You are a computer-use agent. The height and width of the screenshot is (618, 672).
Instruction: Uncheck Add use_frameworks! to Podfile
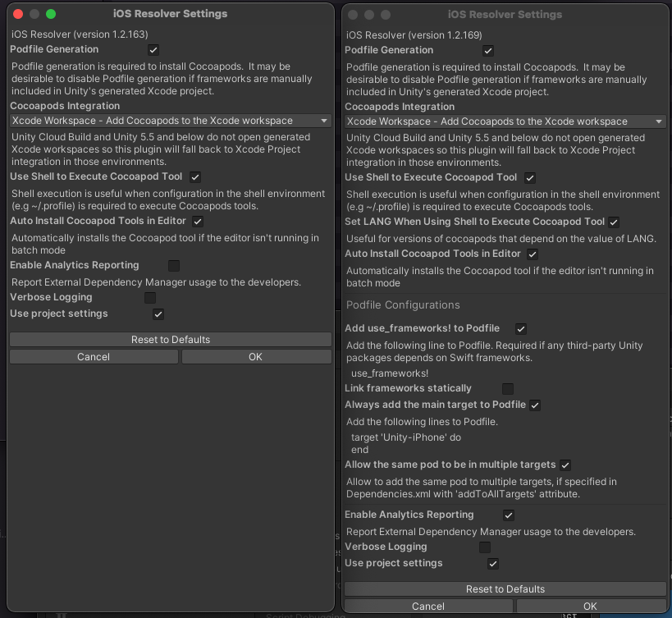[x=520, y=327]
